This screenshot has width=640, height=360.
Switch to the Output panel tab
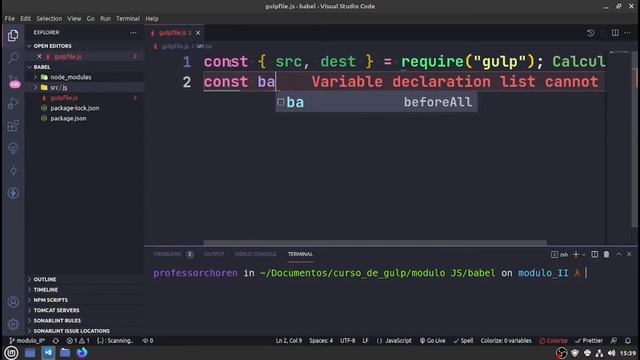214,254
